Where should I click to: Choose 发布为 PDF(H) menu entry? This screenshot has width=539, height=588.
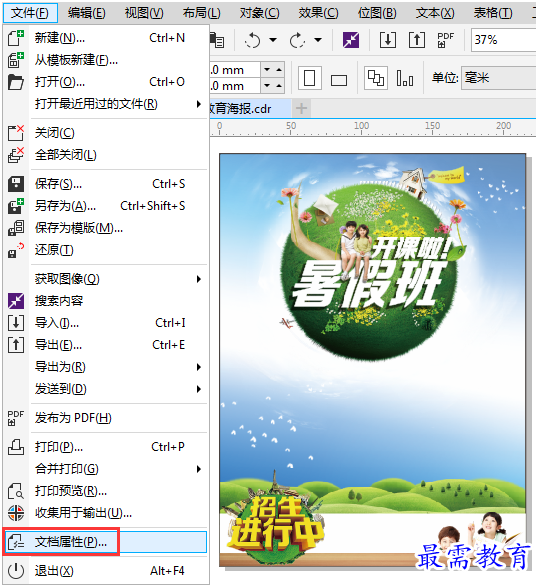(x=105, y=418)
